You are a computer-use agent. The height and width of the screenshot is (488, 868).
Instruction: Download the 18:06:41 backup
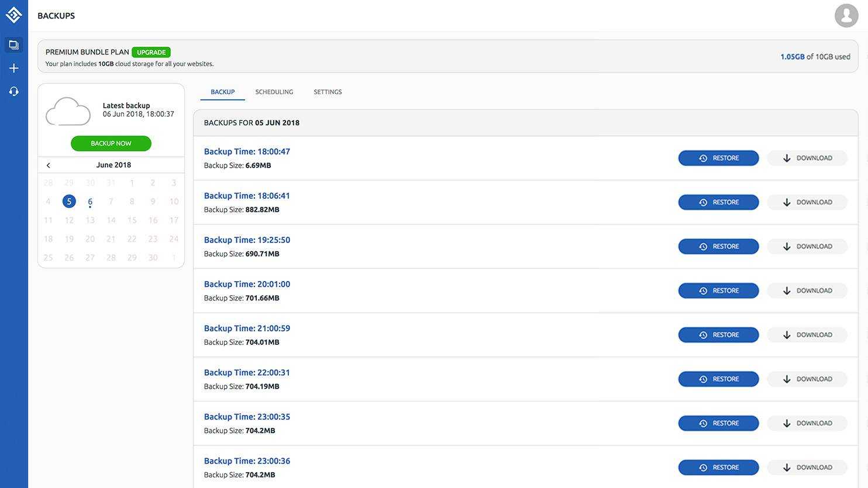tap(807, 202)
